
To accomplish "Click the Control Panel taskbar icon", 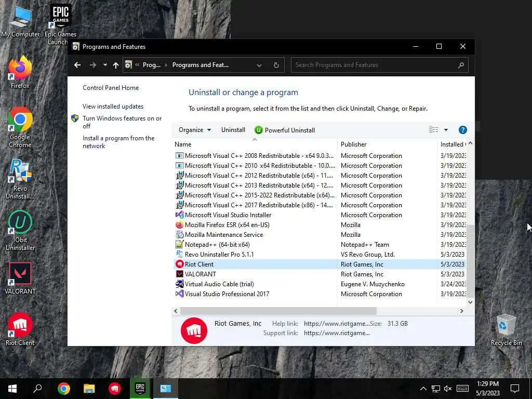I will click(166, 389).
